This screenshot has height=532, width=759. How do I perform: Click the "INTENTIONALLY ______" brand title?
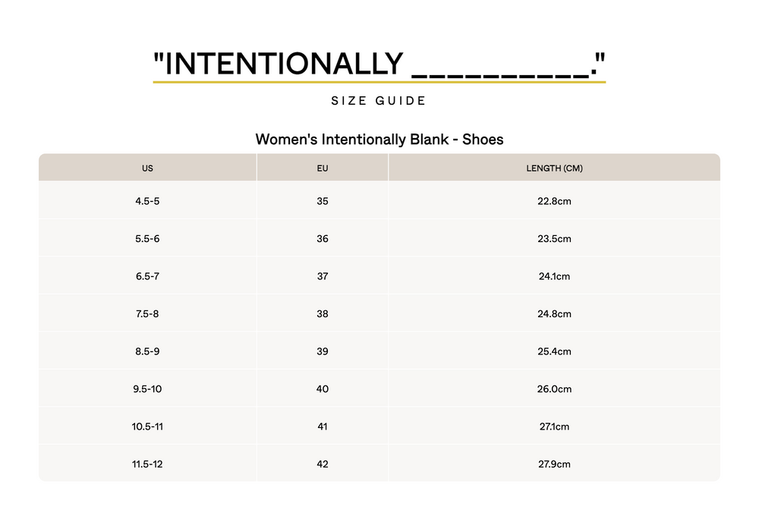pyautogui.click(x=379, y=65)
